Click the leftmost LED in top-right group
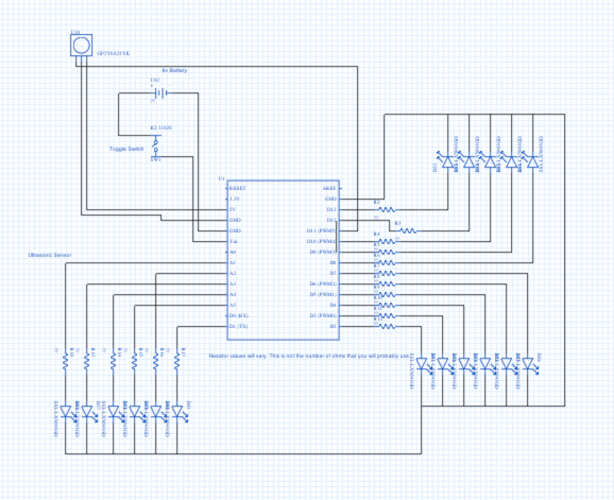614x500 pixels. (x=447, y=161)
